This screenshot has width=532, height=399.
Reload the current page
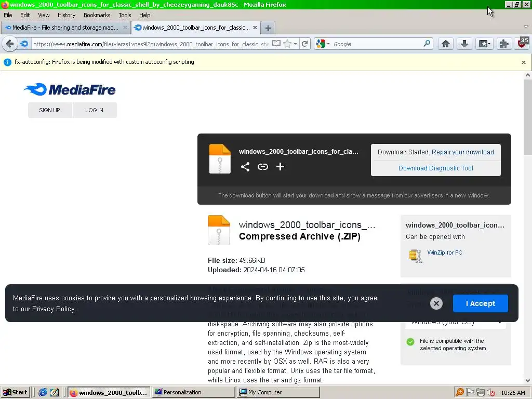coord(304,44)
